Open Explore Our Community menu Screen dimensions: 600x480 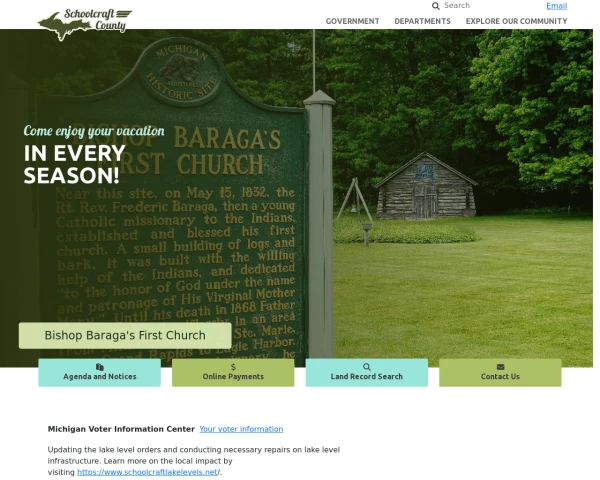tap(516, 21)
